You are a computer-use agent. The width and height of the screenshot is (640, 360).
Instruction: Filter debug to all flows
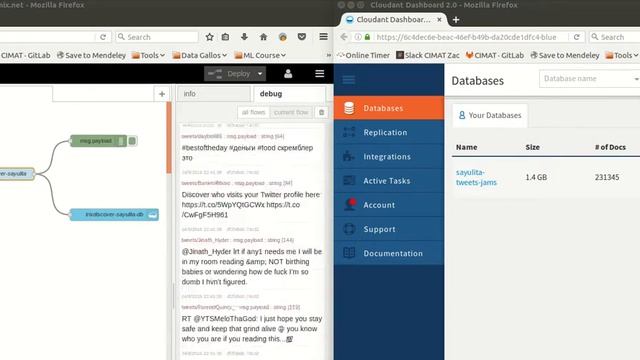click(x=253, y=112)
